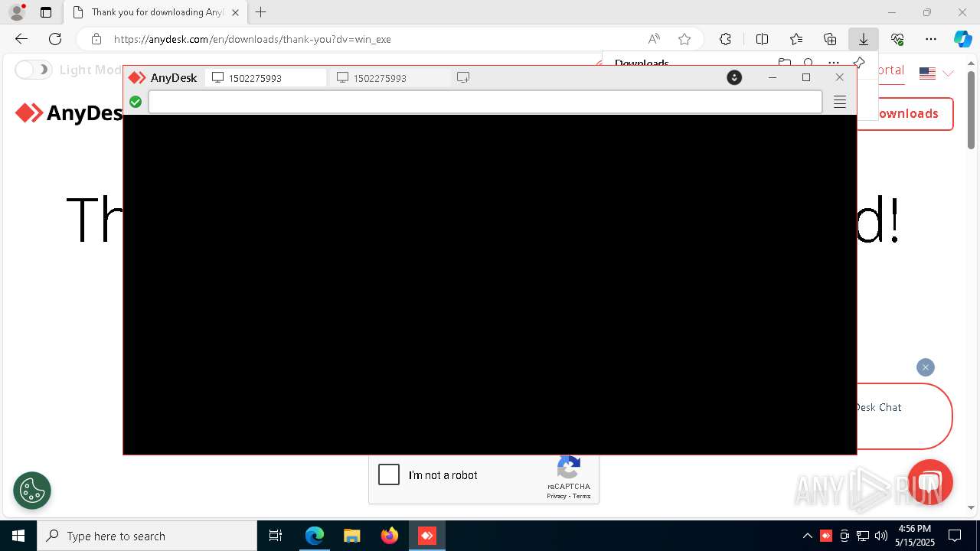Open Firefox from taskbar
This screenshot has width=980, height=551.
(x=390, y=536)
